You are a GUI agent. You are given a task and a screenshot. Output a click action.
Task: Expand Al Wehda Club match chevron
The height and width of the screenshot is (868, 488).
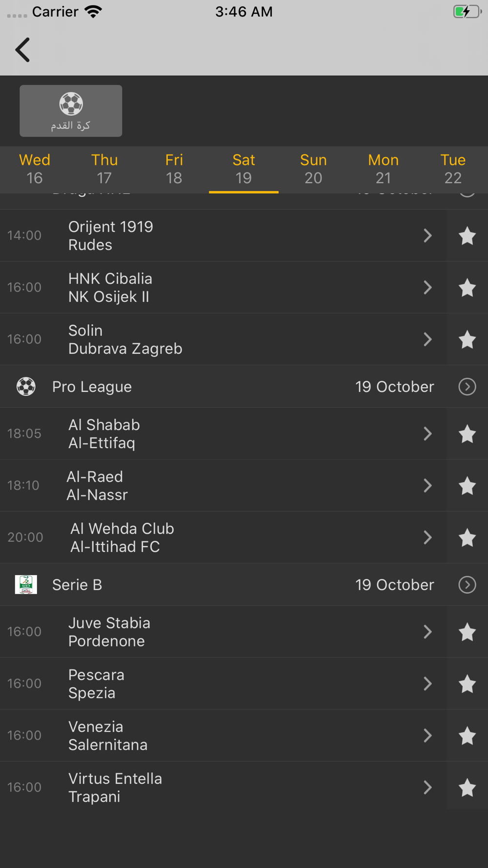click(x=427, y=537)
